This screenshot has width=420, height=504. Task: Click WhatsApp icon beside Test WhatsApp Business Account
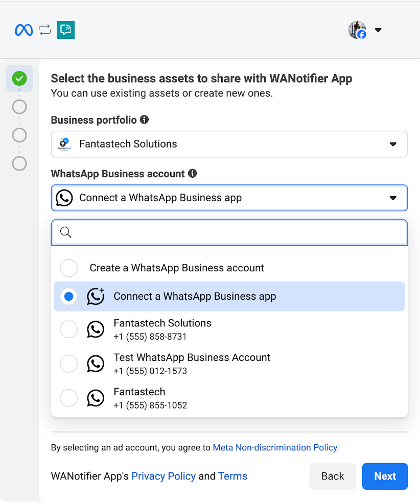pos(96,364)
